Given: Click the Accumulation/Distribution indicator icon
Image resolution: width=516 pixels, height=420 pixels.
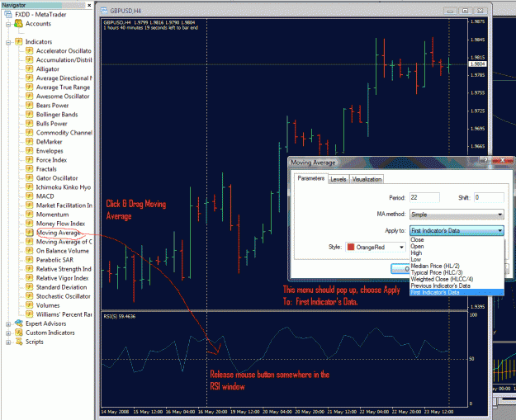Looking at the screenshot, I should click(29, 60).
